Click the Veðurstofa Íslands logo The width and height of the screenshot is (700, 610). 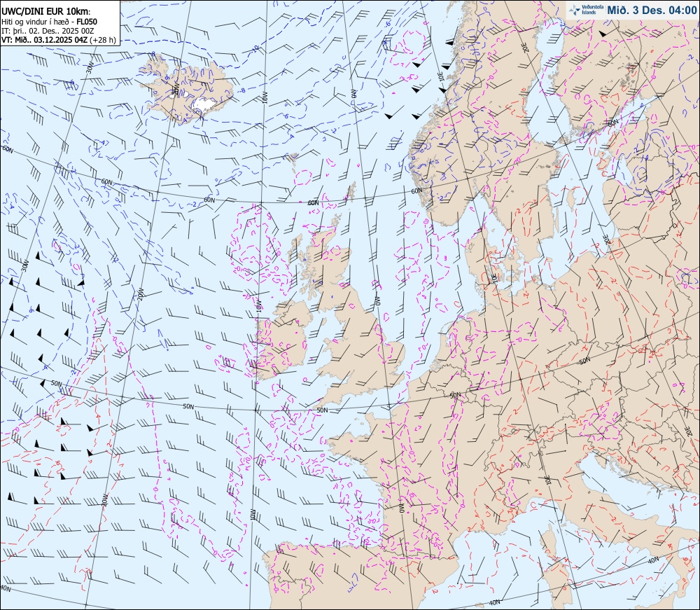[x=587, y=10]
